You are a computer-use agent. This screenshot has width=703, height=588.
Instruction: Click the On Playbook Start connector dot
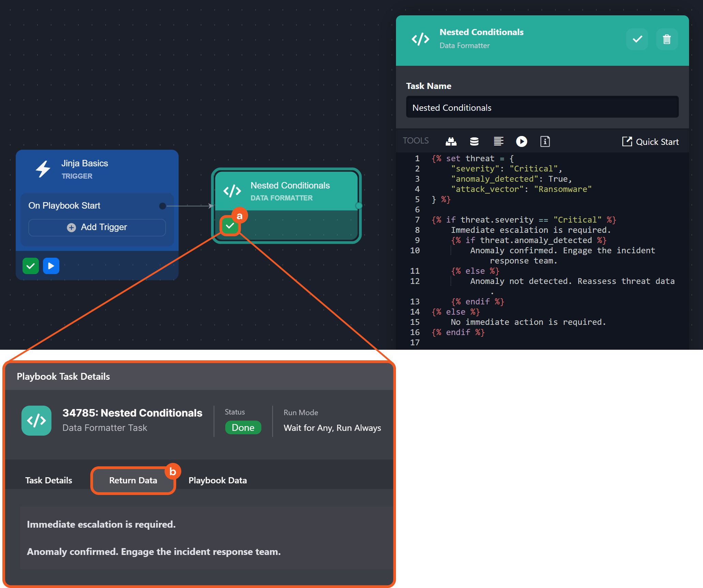(x=163, y=206)
